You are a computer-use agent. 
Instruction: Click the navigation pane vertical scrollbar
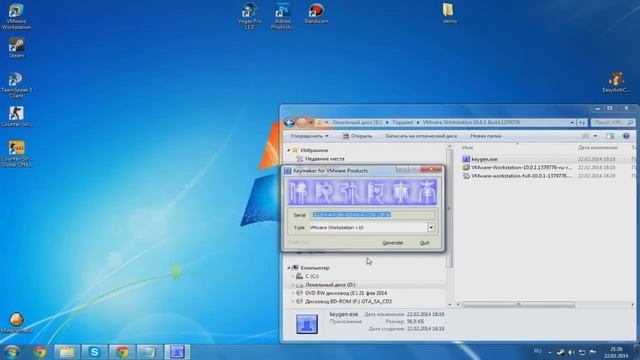450,208
